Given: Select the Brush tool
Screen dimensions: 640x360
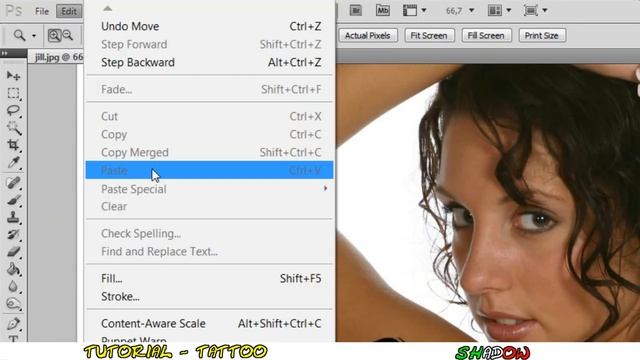Looking at the screenshot, I should point(13,200).
